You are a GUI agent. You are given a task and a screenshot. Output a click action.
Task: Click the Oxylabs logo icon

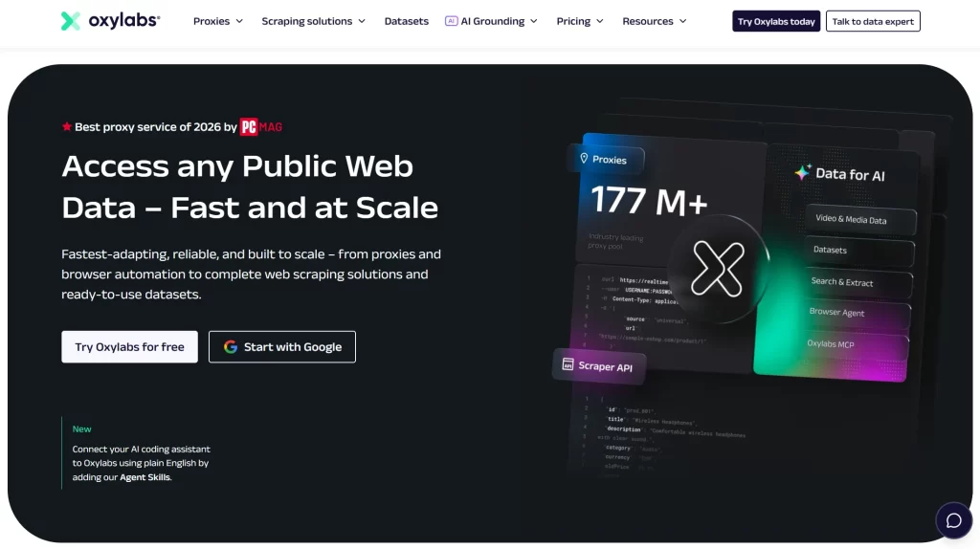[x=71, y=21]
